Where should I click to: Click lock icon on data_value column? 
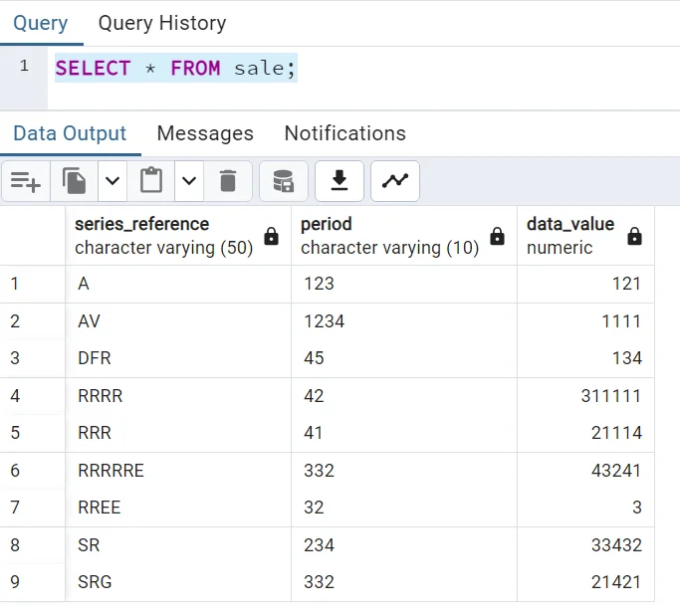(x=634, y=236)
